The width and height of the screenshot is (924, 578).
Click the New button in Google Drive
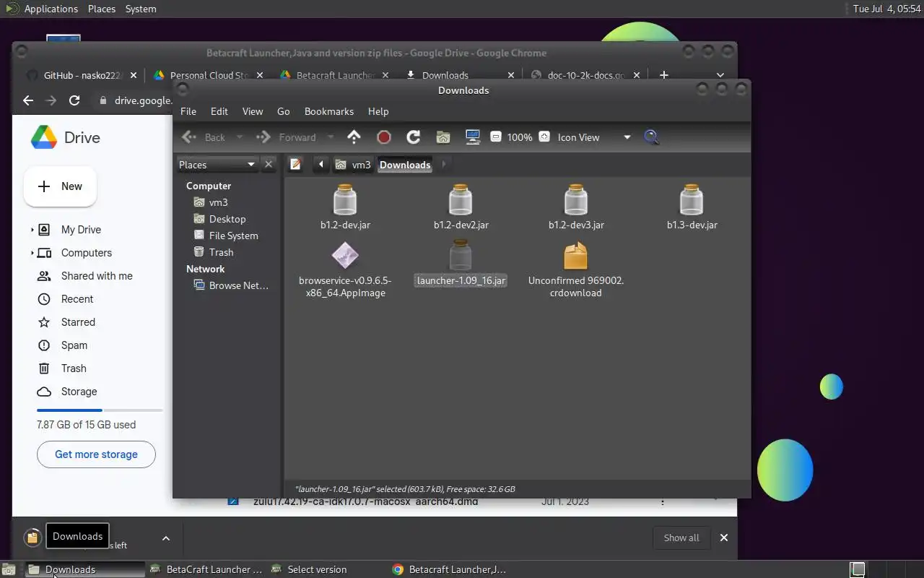point(61,186)
